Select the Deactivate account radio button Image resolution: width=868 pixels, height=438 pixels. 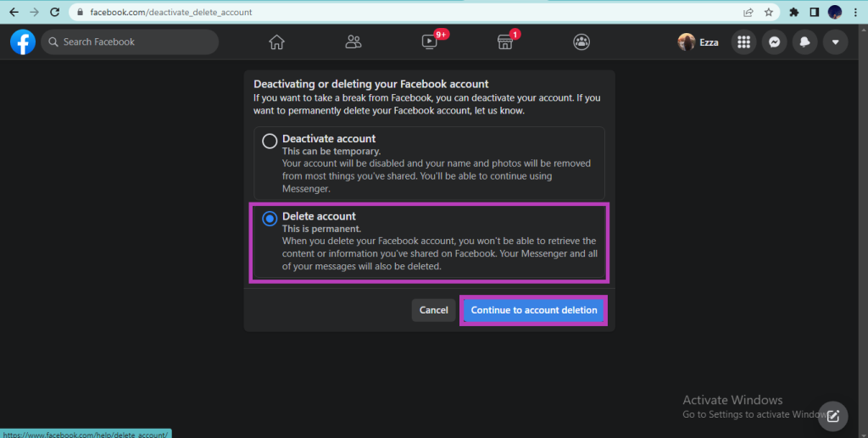click(270, 141)
